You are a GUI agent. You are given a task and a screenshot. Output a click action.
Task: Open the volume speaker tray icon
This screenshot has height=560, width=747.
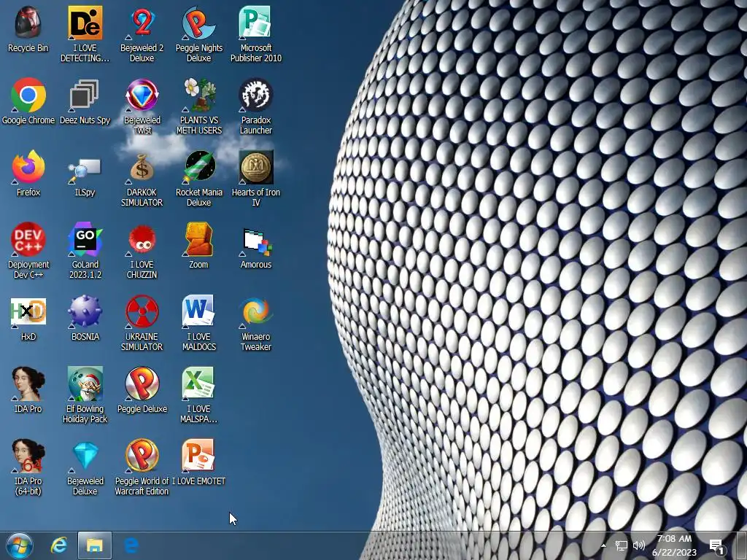tap(639, 545)
